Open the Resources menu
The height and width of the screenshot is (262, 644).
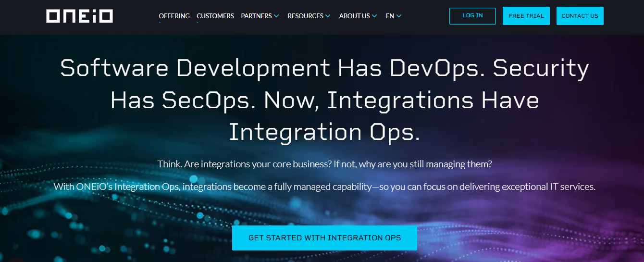pos(305,16)
